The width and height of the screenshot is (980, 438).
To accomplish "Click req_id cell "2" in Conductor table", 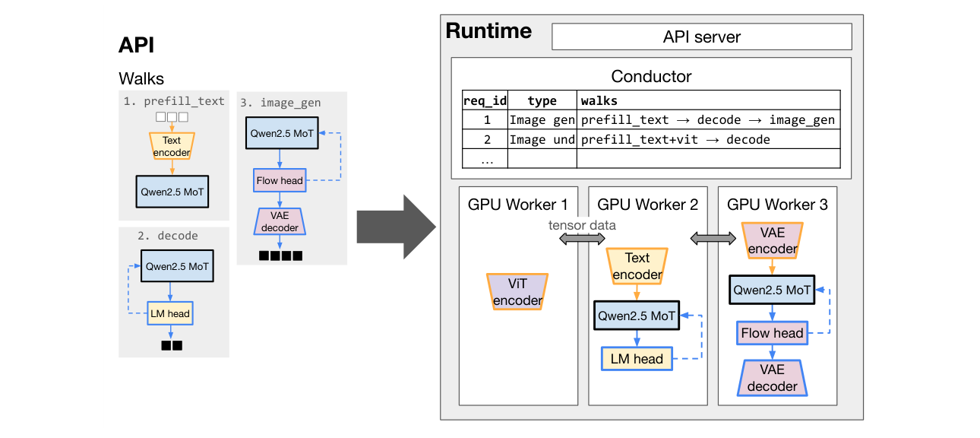I will (484, 139).
